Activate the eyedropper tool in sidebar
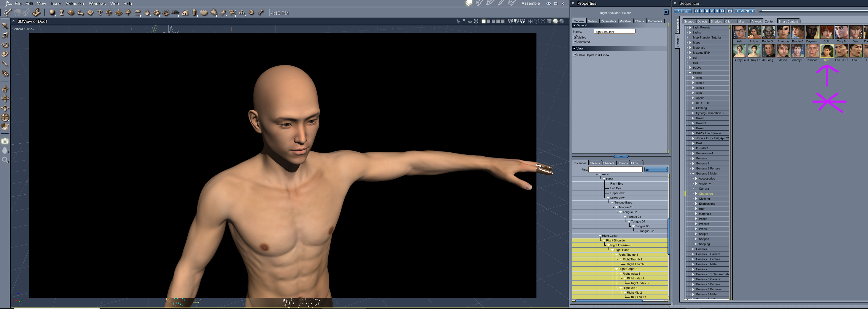 5,64
